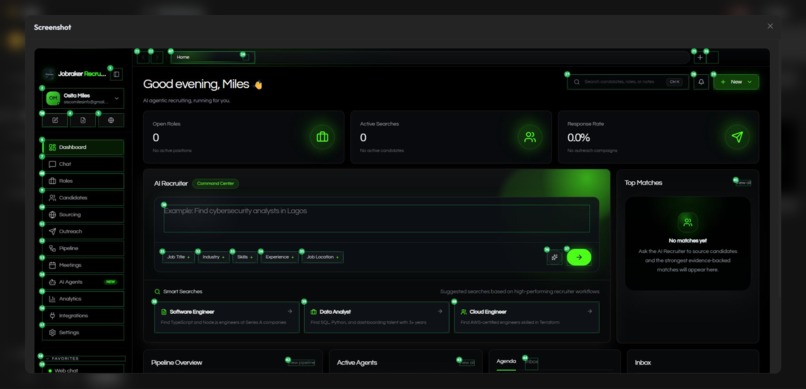Image resolution: width=806 pixels, height=389 pixels.
Task: Add an Experience filter chip
Action: pos(280,257)
